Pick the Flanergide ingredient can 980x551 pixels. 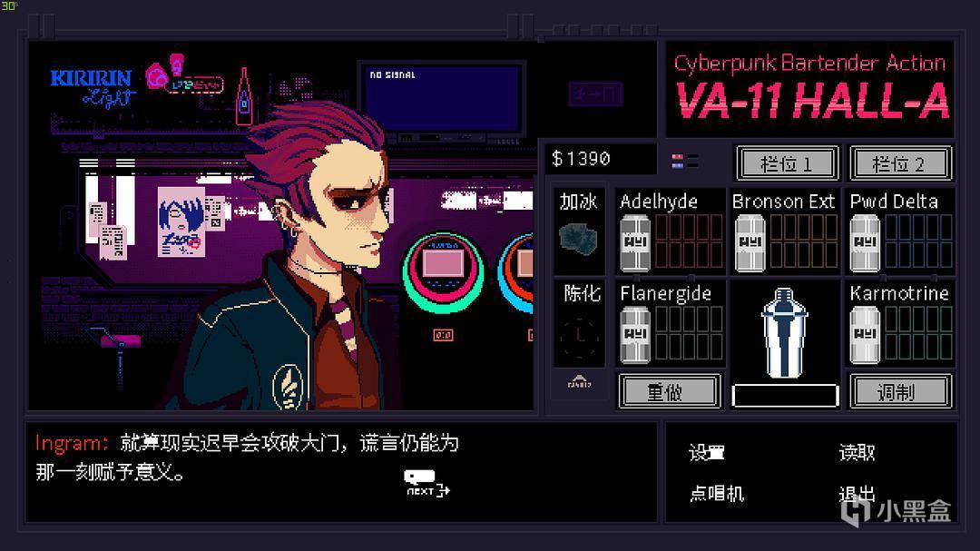click(x=635, y=335)
